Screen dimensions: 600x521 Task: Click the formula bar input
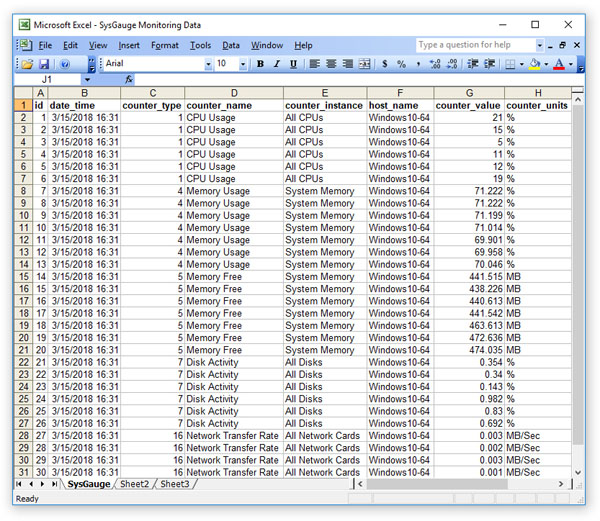pos(359,80)
